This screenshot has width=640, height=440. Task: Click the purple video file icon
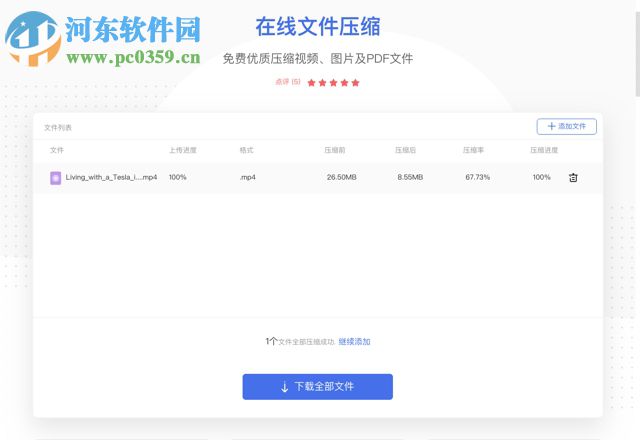[56, 178]
